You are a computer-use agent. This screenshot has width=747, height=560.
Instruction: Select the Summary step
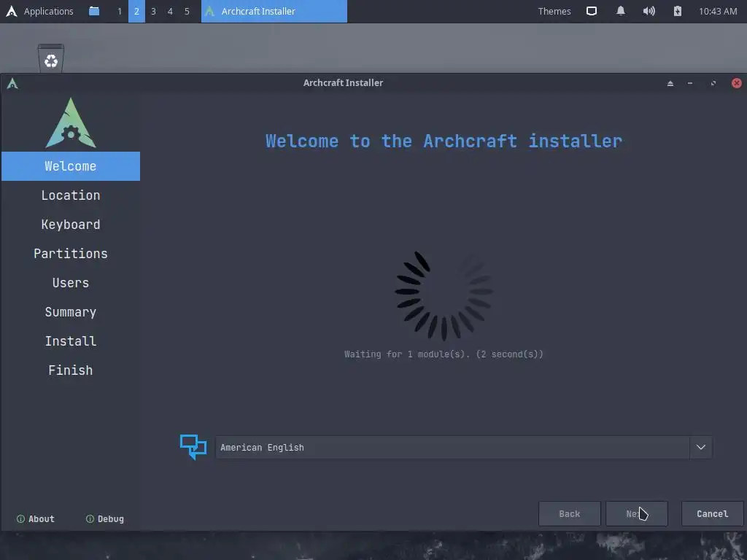coord(71,312)
